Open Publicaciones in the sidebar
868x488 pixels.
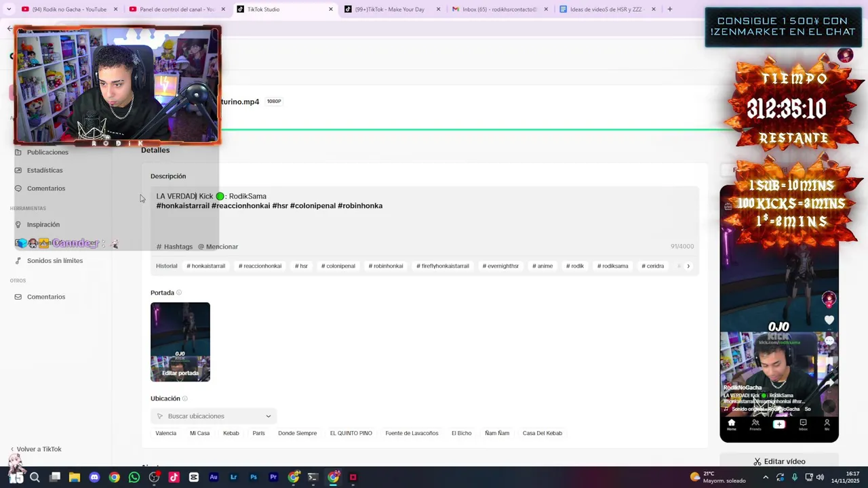pyautogui.click(x=47, y=152)
